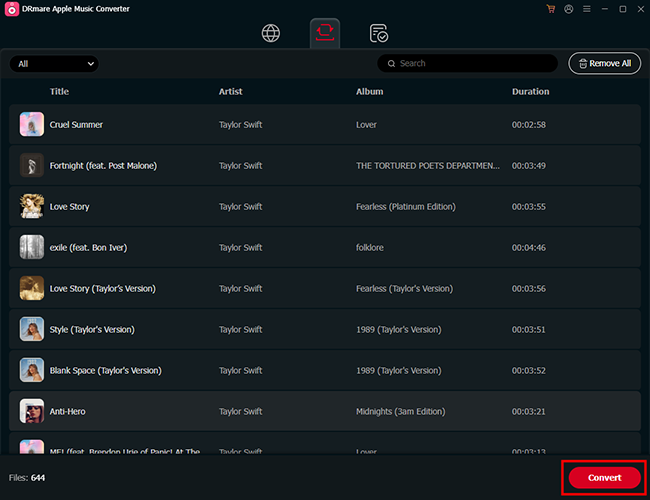
Task: Click the DRmare app logo
Action: click(10, 9)
